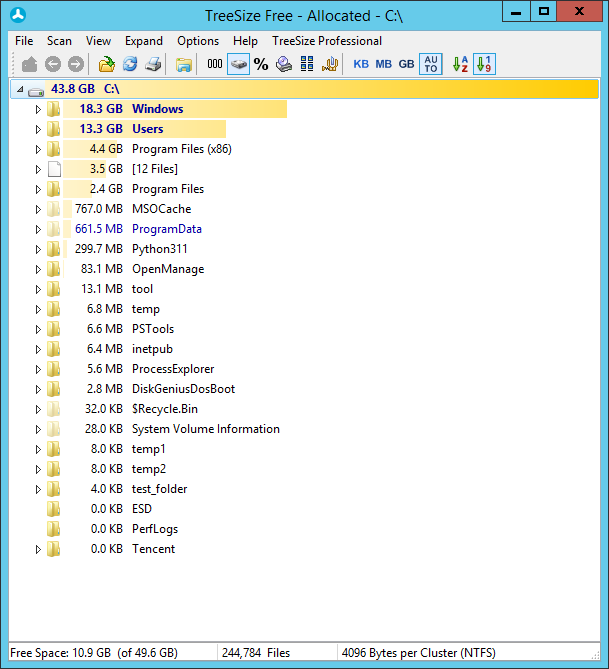Expand the ProgramData folder
Viewport: 609px width, 669px height.
(38, 230)
